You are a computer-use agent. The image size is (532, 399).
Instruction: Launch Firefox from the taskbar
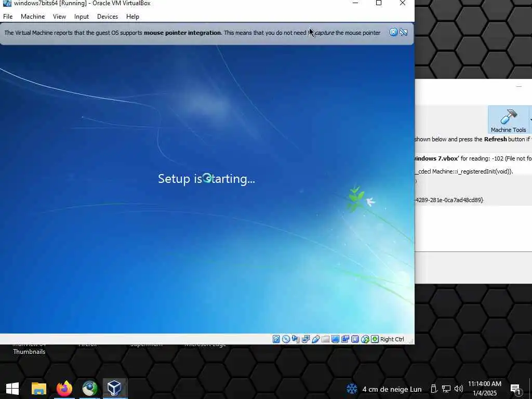coord(64,389)
